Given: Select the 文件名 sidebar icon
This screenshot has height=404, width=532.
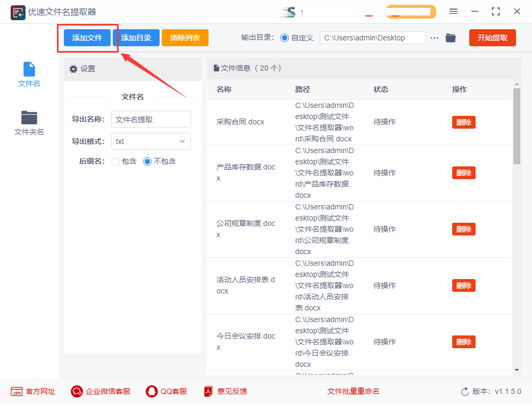Looking at the screenshot, I should (x=29, y=69).
